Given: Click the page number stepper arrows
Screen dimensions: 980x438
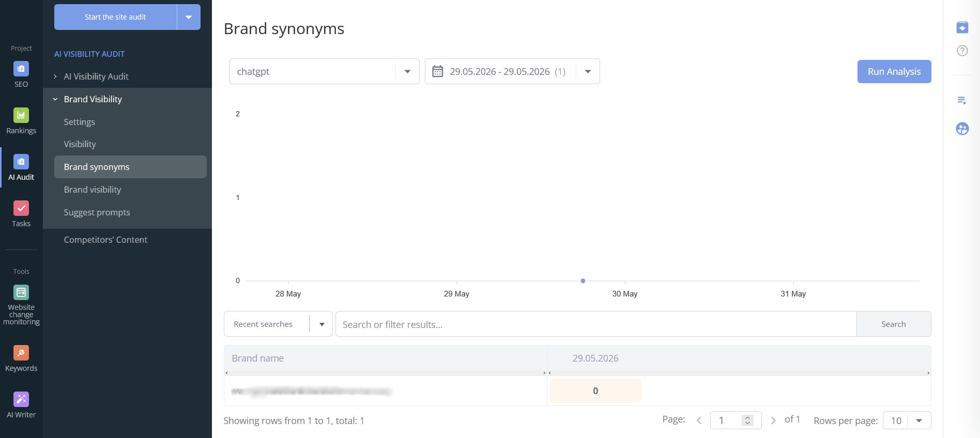Looking at the screenshot, I should (x=747, y=420).
